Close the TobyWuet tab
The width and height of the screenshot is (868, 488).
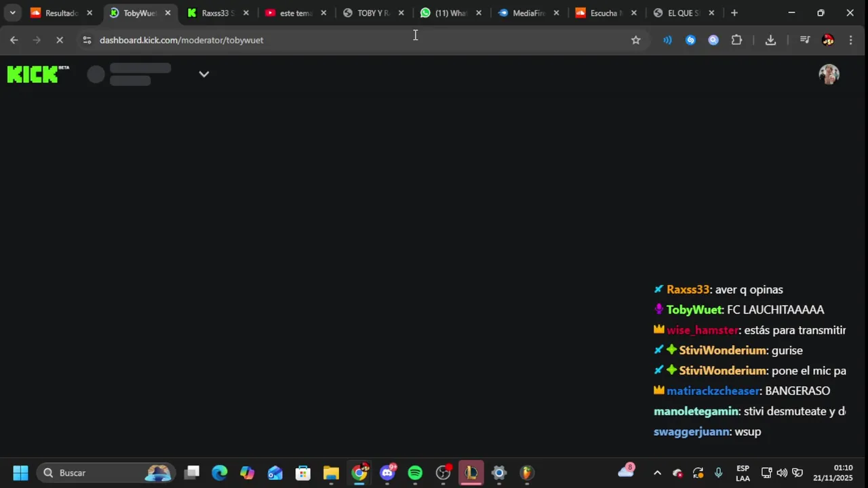click(x=168, y=13)
